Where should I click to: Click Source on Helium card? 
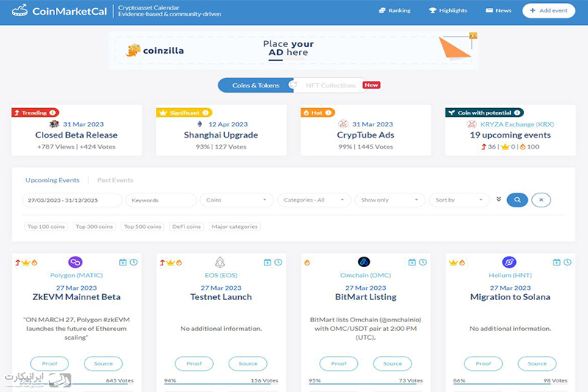pyautogui.click(x=537, y=363)
